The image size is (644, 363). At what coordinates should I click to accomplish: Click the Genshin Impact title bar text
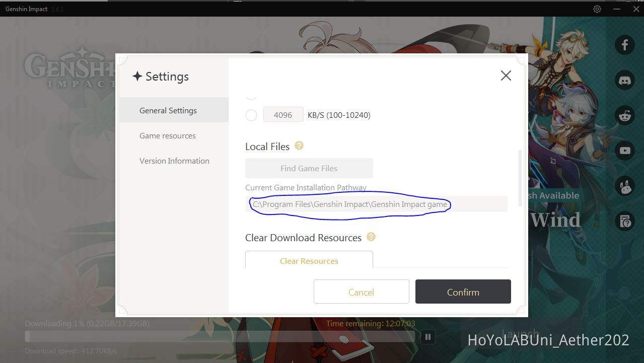coord(27,9)
